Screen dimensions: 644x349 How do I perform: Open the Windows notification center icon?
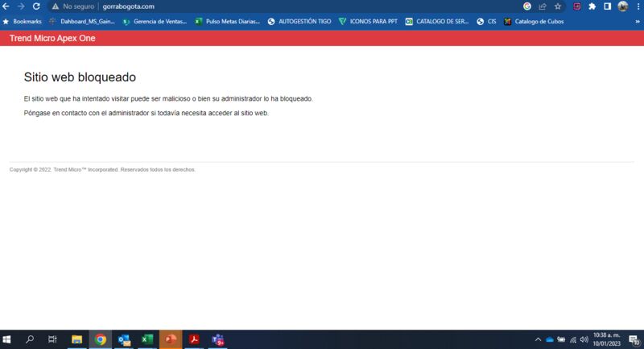click(x=634, y=340)
